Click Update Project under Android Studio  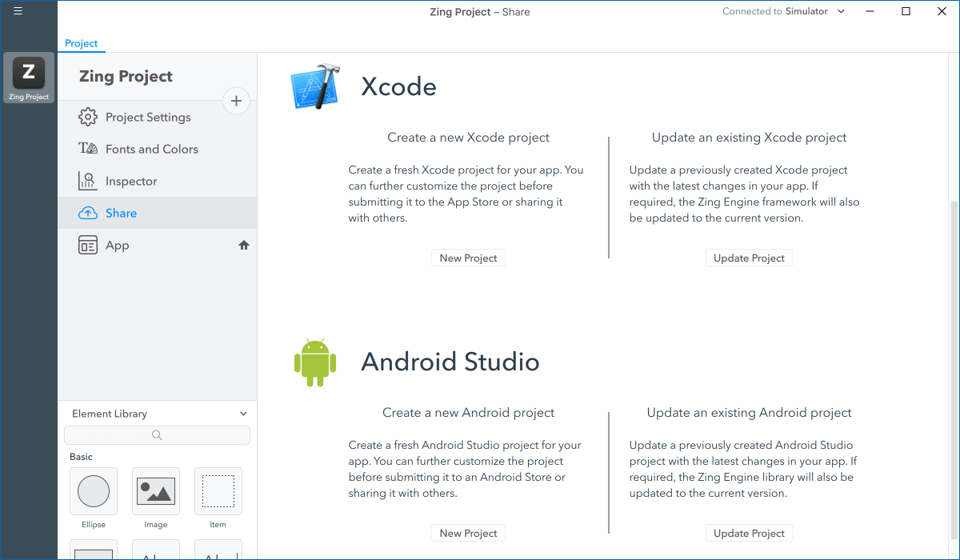[x=749, y=534]
